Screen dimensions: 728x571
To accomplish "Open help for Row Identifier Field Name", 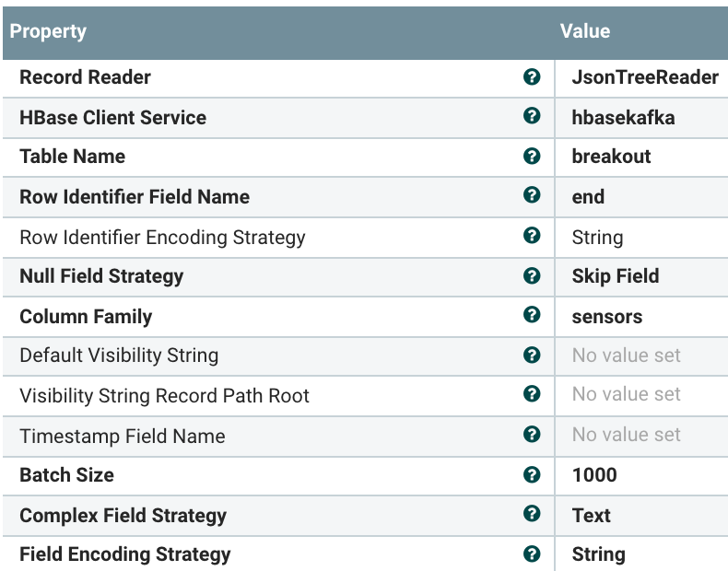I will 531,195.
